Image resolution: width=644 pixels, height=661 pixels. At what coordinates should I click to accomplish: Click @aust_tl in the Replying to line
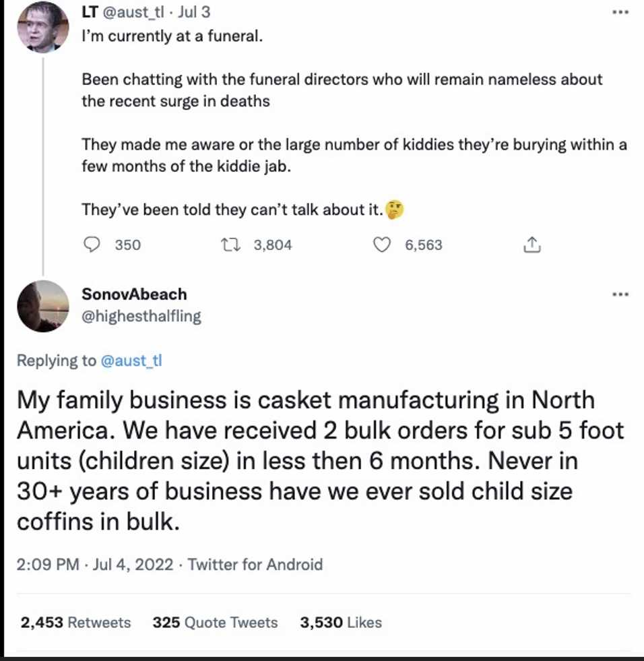tap(131, 360)
